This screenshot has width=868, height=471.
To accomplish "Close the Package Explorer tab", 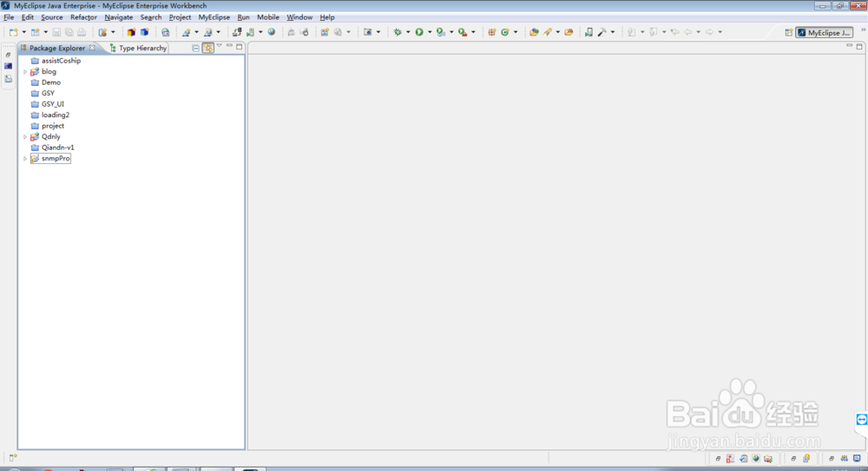I will tap(93, 49).
